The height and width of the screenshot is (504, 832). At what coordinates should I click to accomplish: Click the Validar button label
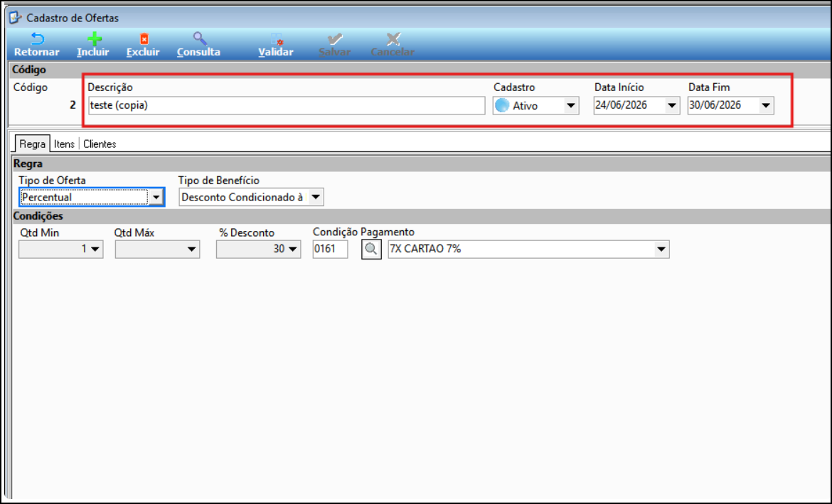point(276,52)
